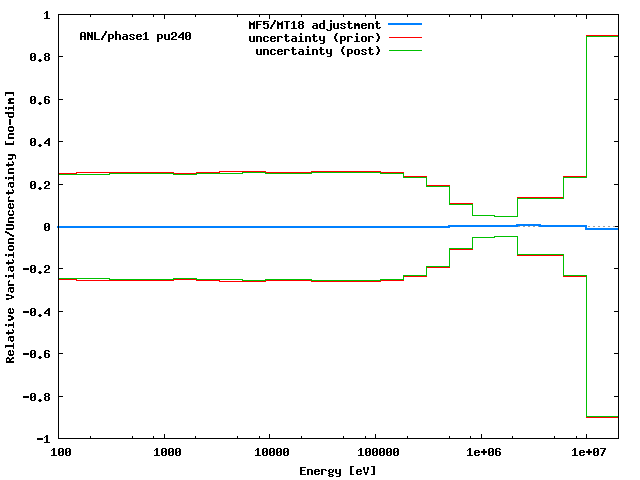This screenshot has width=640, height=480.
Task: Click the blue MF5/MT18 adjustment legend line
Action: [404, 24]
